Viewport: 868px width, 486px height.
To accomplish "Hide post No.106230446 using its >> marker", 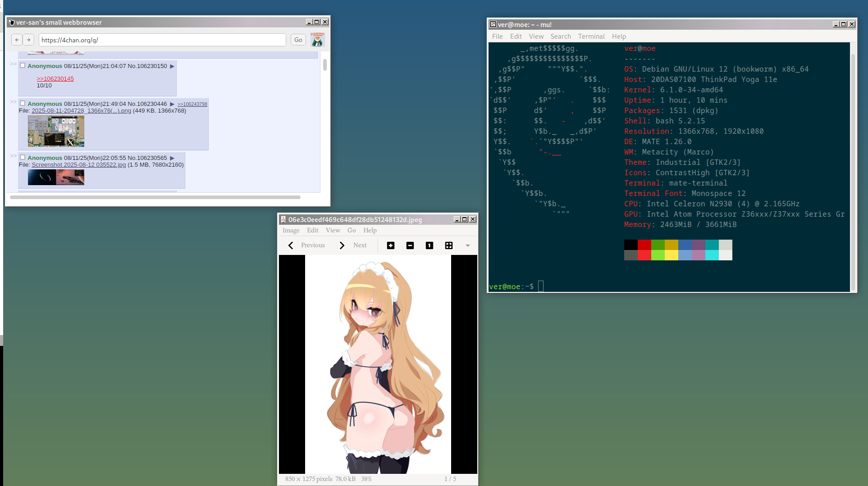I will (13, 102).
